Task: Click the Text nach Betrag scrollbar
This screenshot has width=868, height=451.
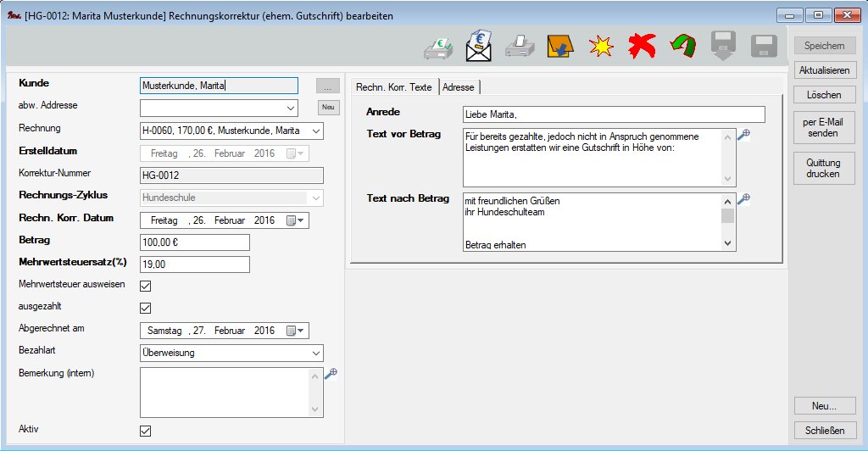Action: pyautogui.click(x=727, y=222)
